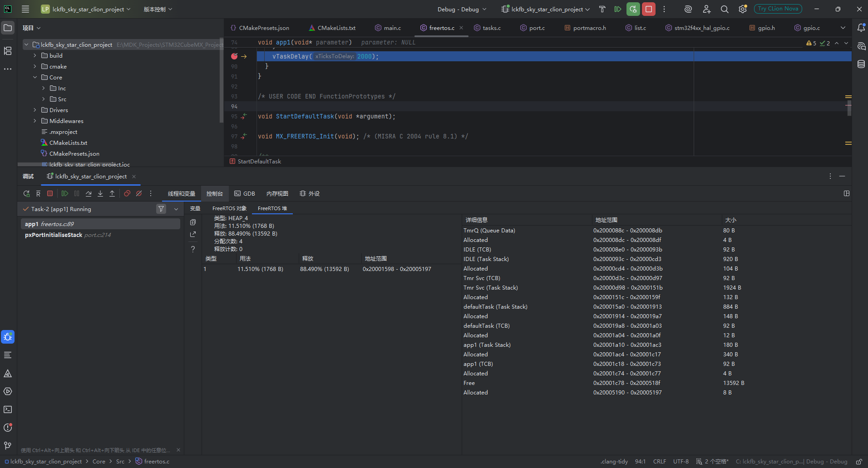Switch to main.c editor tab
The width and height of the screenshot is (868, 468).
click(x=388, y=28)
